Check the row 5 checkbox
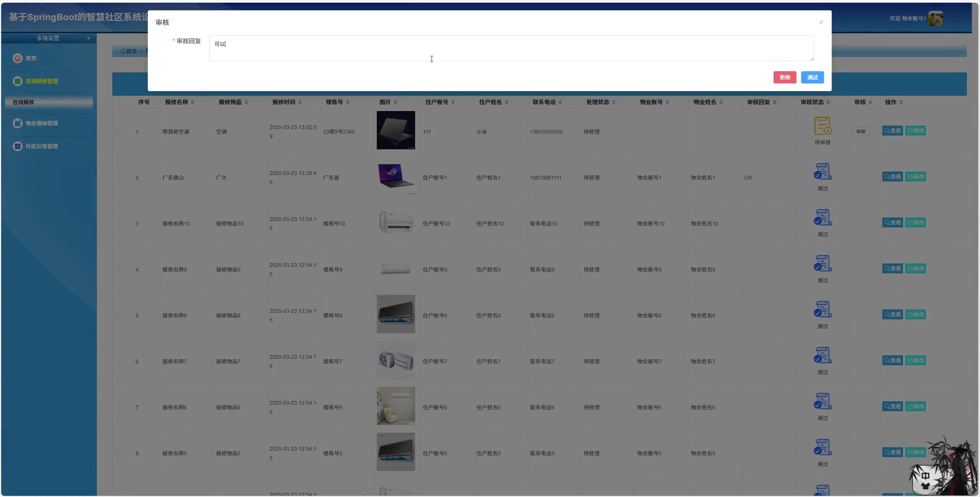 tap(117, 316)
